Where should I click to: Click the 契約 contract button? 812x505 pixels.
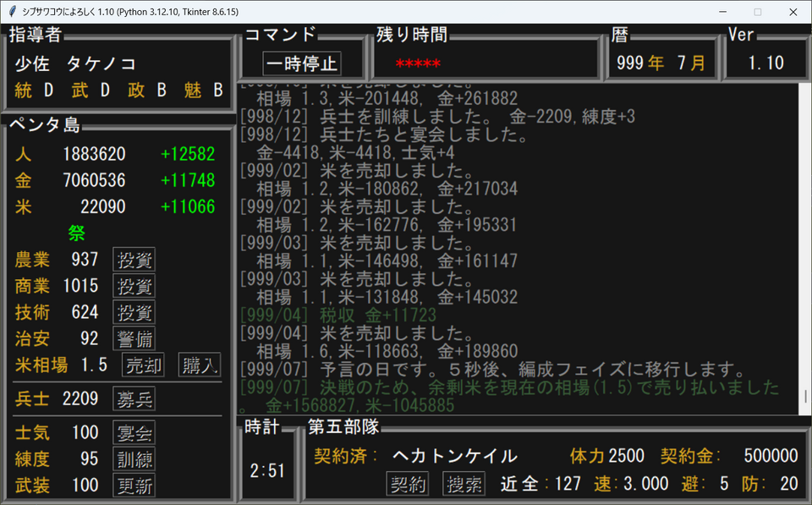[407, 484]
